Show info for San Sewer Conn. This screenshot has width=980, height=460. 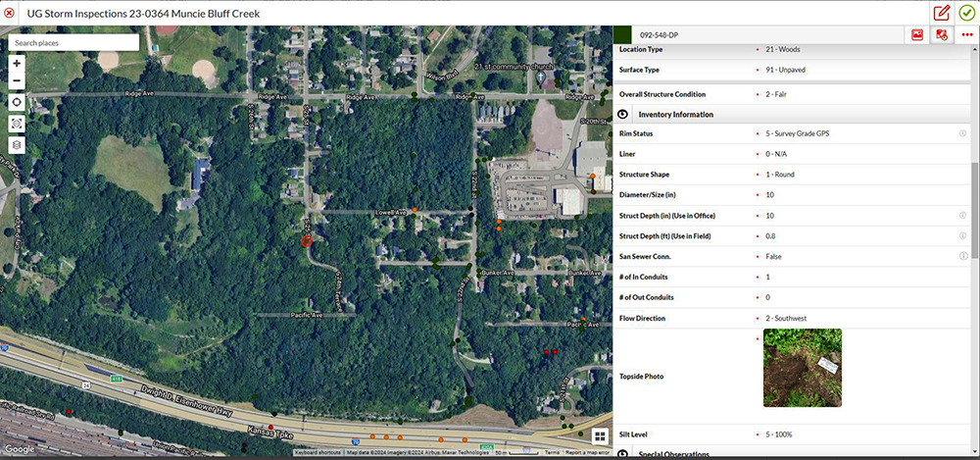click(x=962, y=256)
